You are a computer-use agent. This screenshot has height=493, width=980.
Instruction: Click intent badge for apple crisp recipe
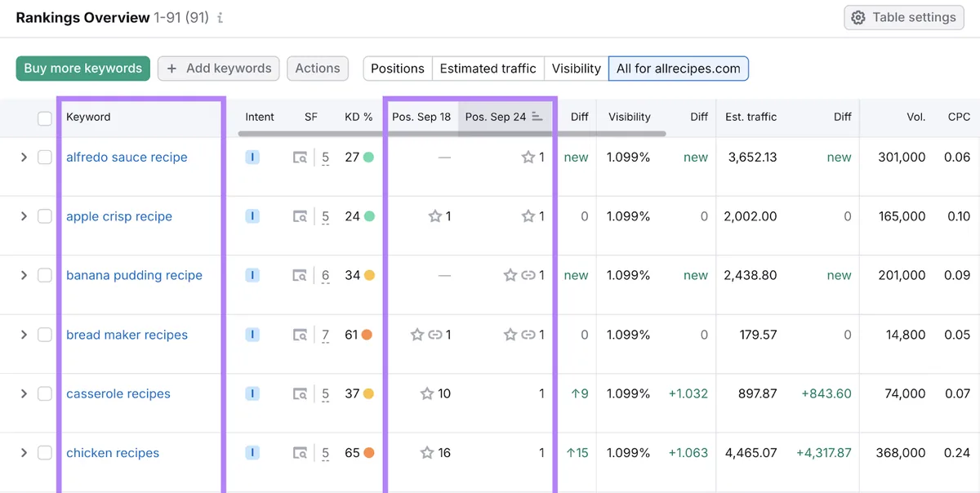coord(252,216)
